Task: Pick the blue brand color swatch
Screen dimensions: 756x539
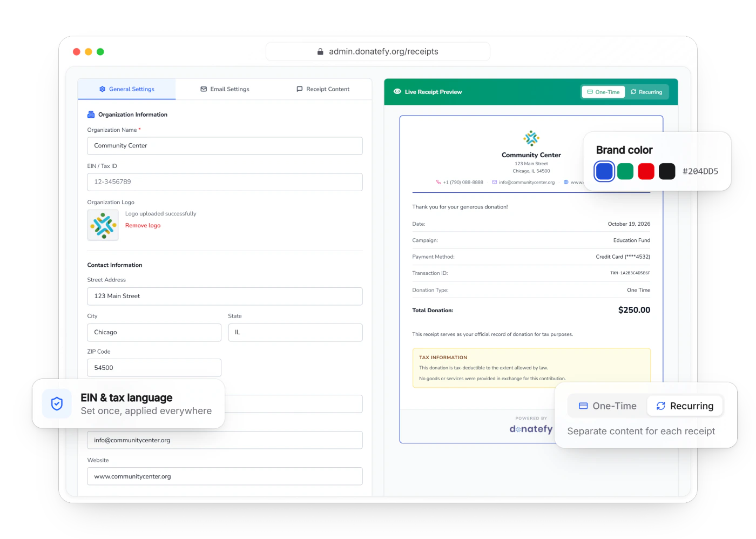Action: (x=604, y=171)
